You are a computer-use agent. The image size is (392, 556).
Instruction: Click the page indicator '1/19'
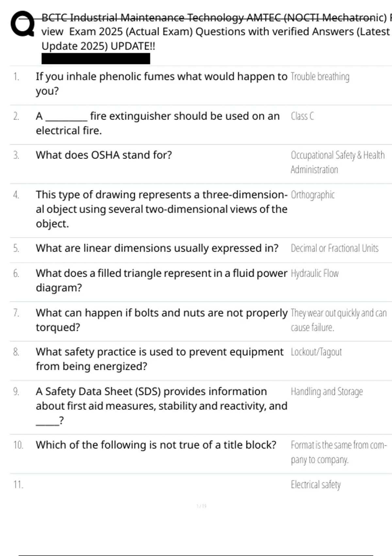(202, 506)
